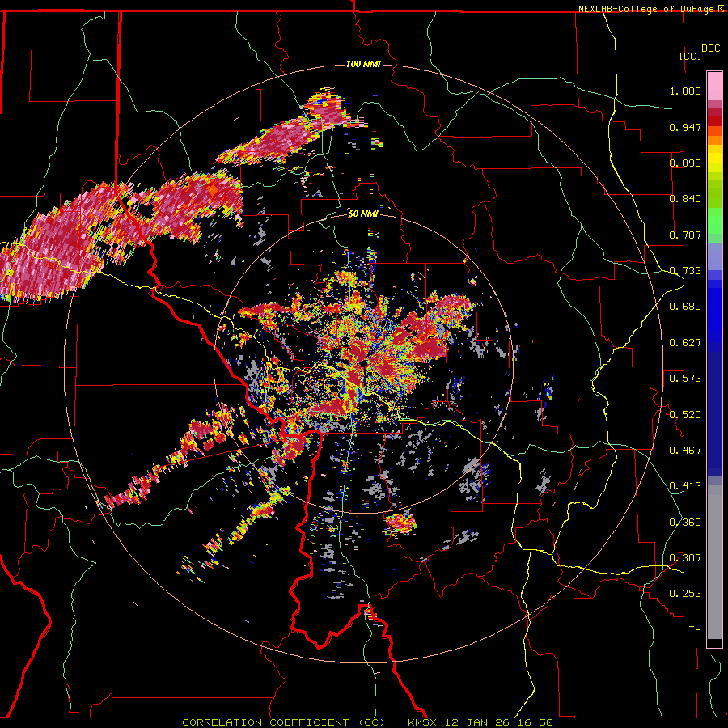Pick the bright green band above 0.787
728x728 pixels.
pyautogui.click(x=714, y=222)
